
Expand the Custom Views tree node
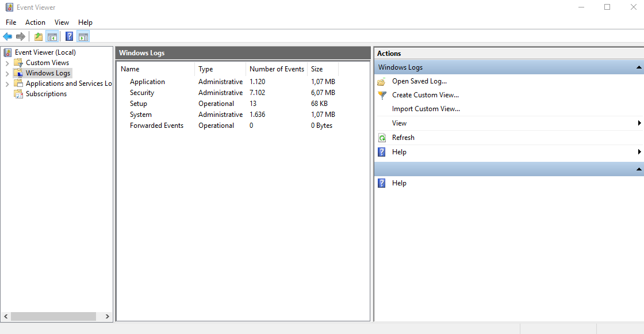[7, 63]
